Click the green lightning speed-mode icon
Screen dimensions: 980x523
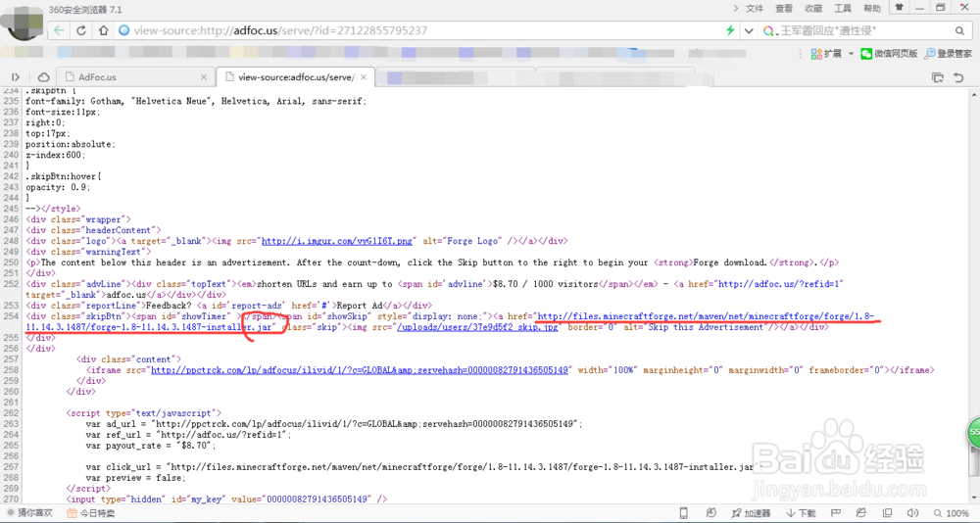729,30
